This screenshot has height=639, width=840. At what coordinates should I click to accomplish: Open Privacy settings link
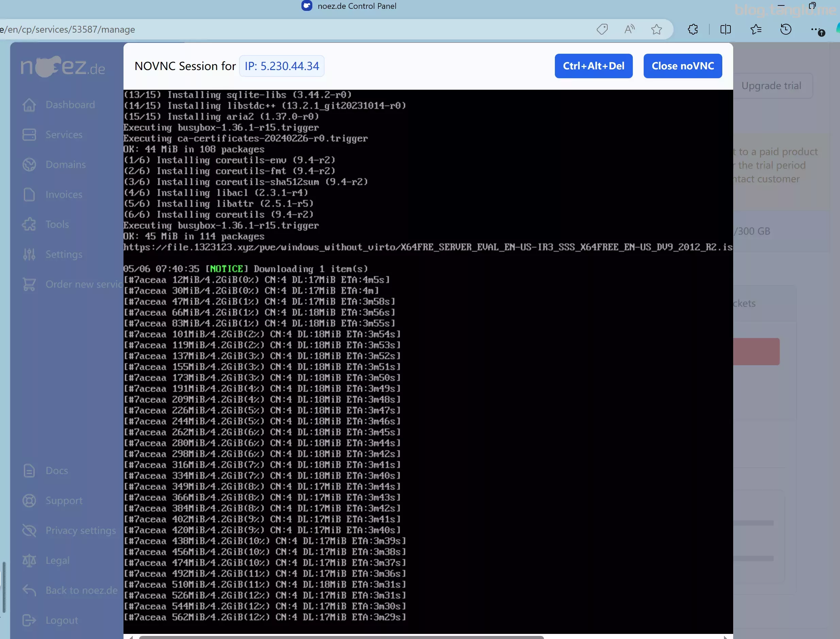tap(81, 531)
